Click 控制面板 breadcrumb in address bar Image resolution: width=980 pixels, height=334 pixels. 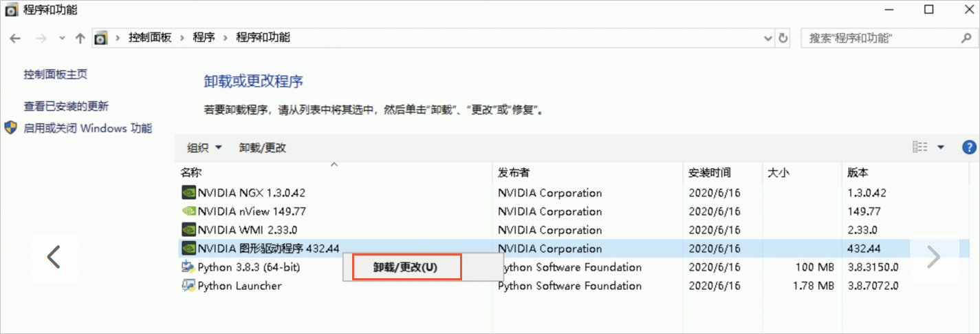pos(149,38)
